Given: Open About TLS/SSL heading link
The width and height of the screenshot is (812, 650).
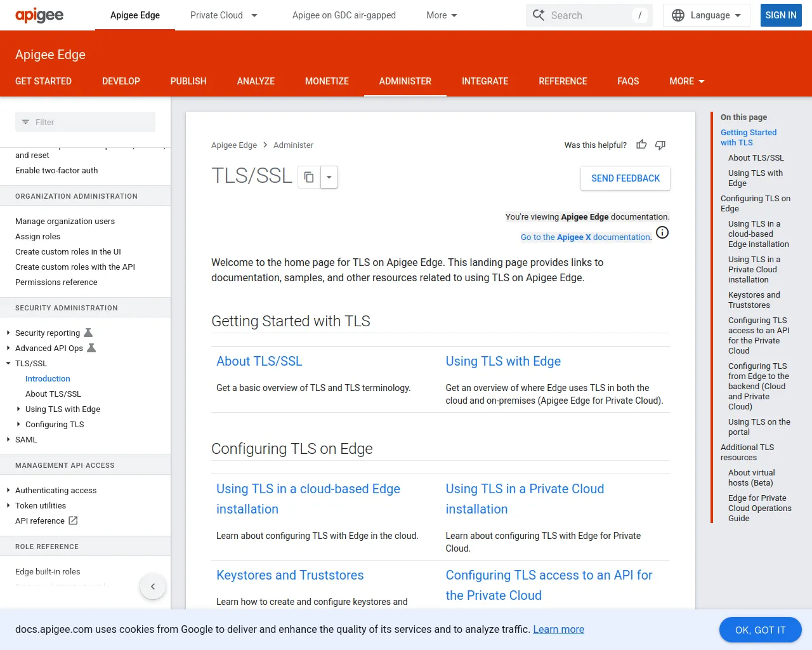Looking at the screenshot, I should coord(259,361).
